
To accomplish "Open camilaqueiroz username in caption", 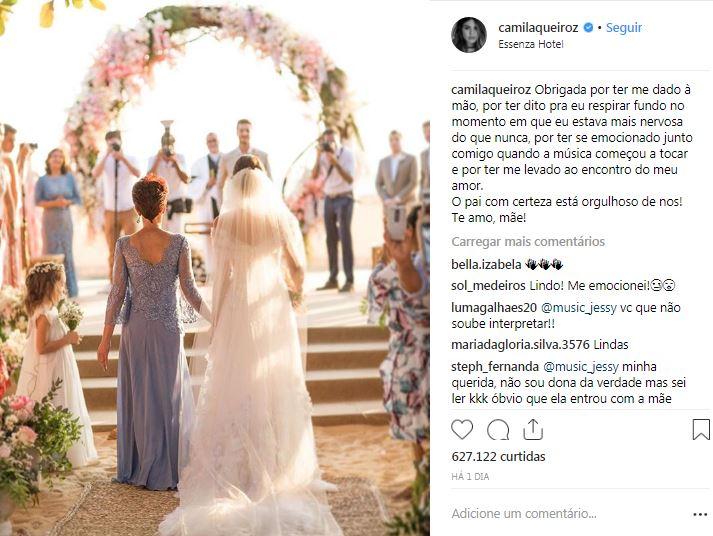I will pos(491,90).
